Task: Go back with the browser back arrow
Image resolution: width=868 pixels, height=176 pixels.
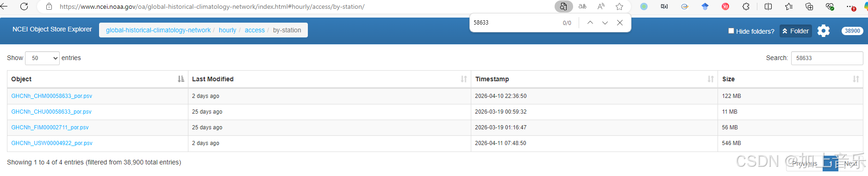Action: (x=4, y=6)
